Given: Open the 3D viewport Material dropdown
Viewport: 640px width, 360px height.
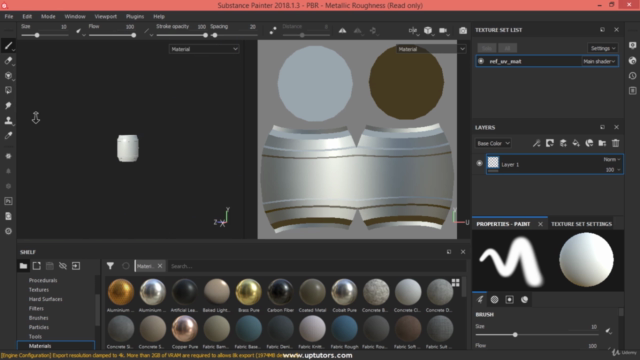Looking at the screenshot, I should coord(204,49).
